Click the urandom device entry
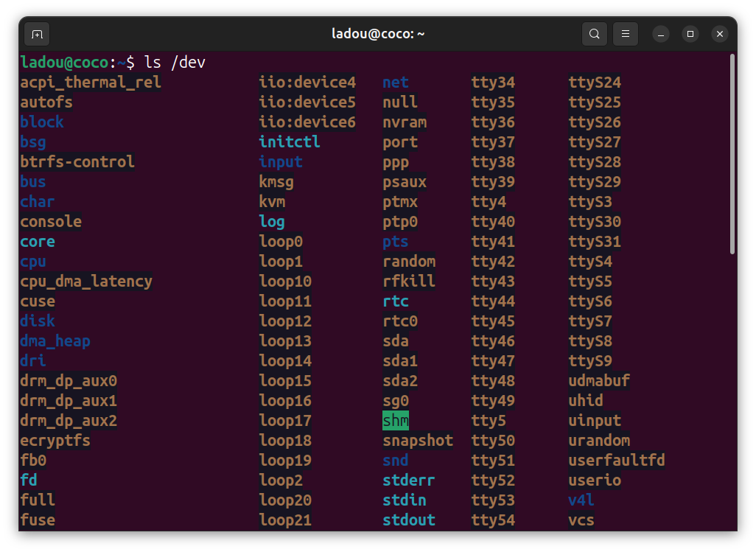 point(599,441)
